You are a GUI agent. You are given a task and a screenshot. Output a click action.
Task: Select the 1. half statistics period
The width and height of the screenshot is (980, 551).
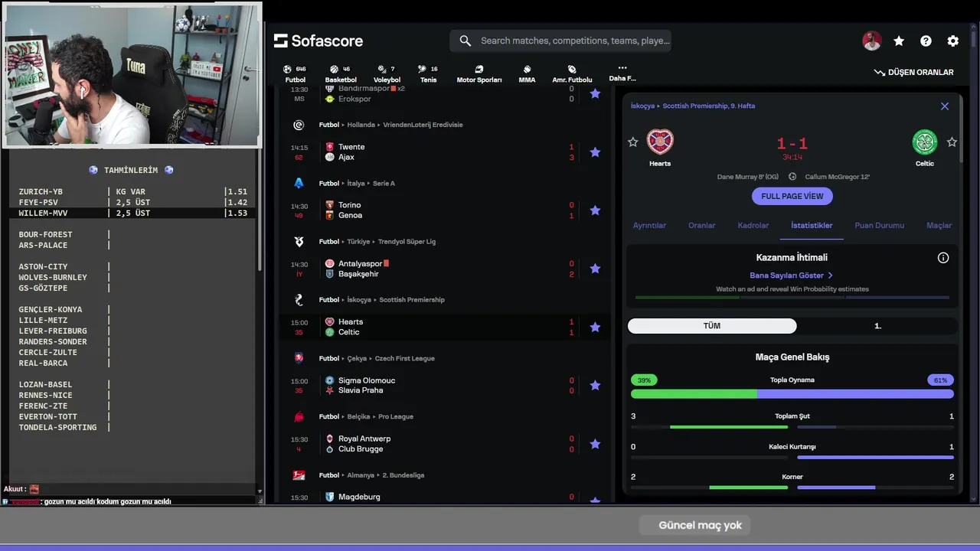877,326
